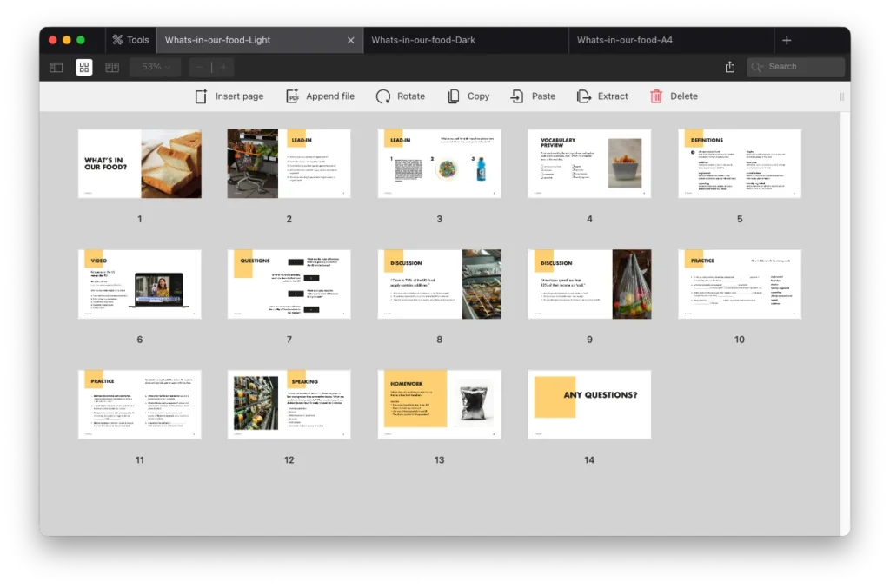Click the Insert page icon
This screenshot has height=588, width=890.
(202, 96)
